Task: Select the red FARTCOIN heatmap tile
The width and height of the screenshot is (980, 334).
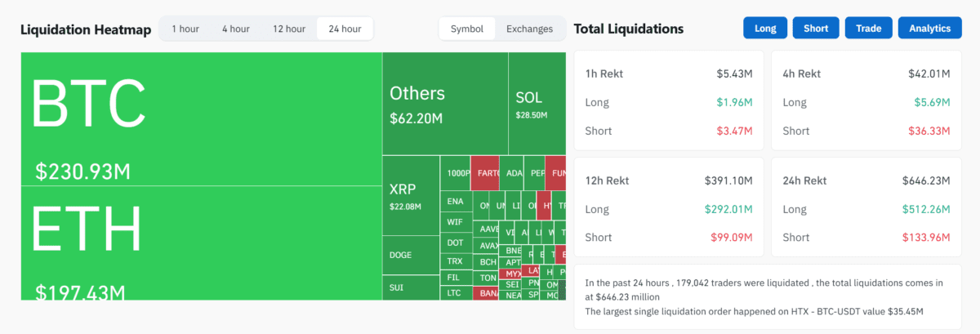Action: (x=485, y=172)
